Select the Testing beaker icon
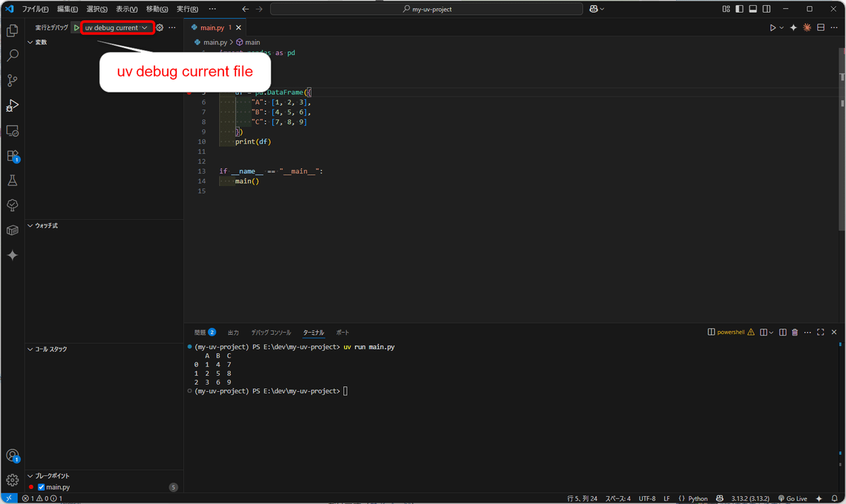 point(12,180)
